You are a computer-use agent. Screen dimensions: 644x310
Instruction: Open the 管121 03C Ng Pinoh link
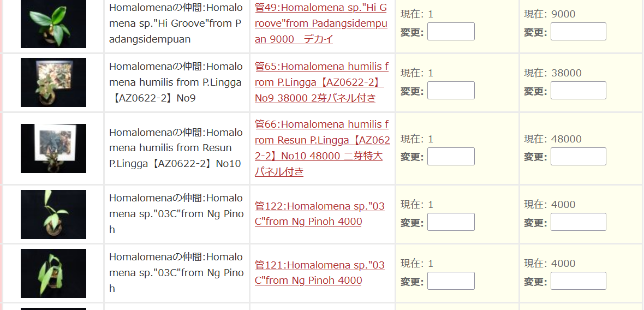pos(319,273)
